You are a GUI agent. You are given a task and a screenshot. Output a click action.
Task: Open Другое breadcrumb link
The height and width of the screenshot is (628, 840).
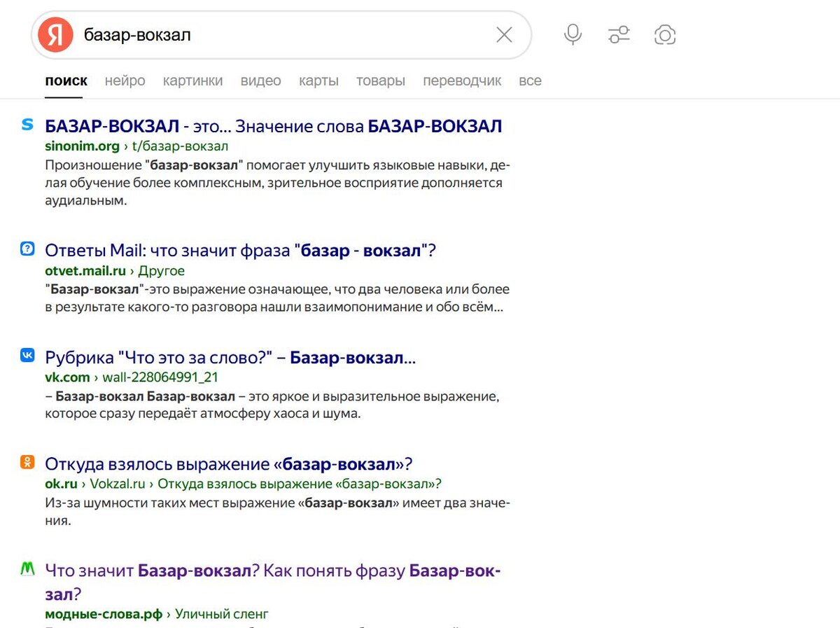coord(162,270)
